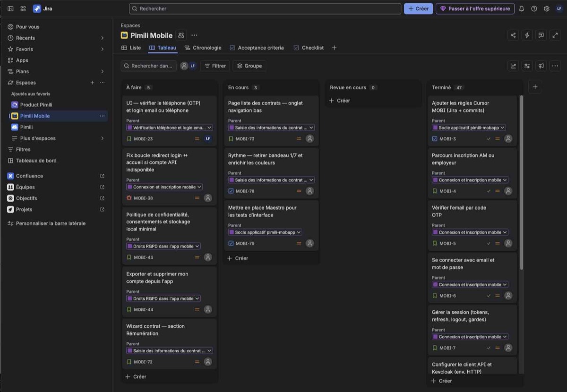Open the parent dropdown on card MOBI-43
The height and width of the screenshot is (392, 567).
pyautogui.click(x=163, y=246)
